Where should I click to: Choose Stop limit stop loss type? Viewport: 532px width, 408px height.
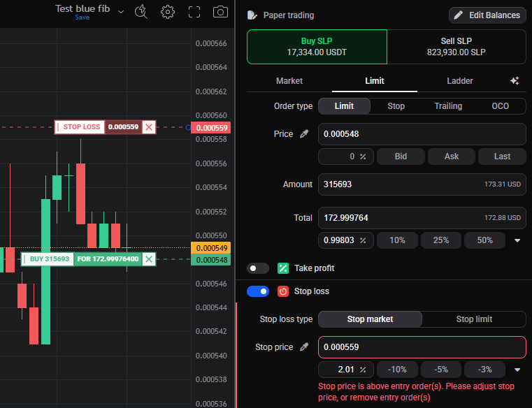pos(474,319)
